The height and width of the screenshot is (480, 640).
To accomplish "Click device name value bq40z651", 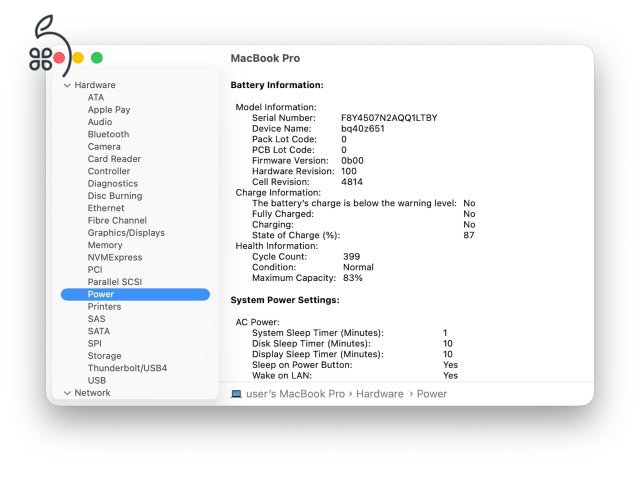I will [x=363, y=129].
